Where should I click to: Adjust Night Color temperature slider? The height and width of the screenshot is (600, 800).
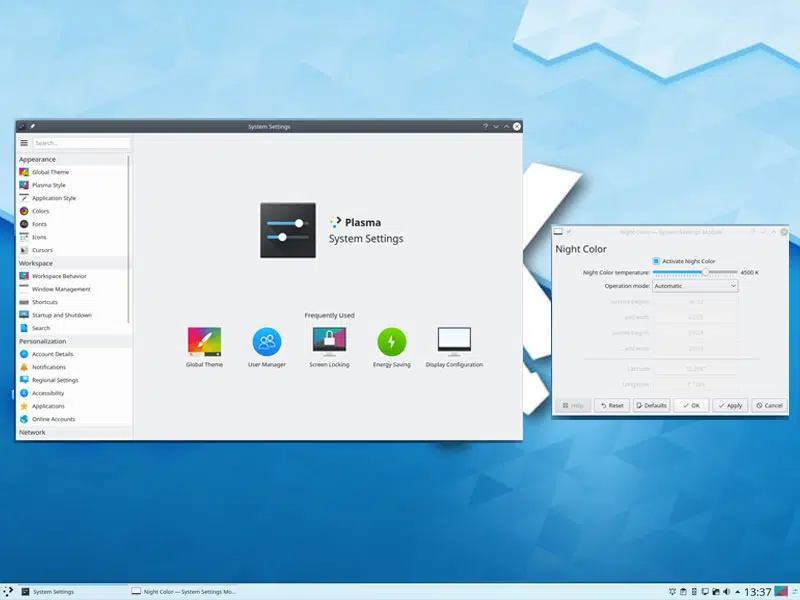tap(706, 272)
